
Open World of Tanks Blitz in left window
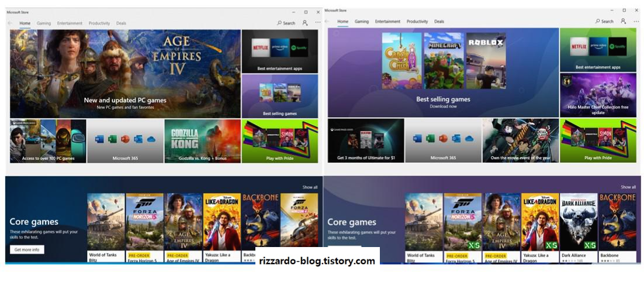[106, 228]
